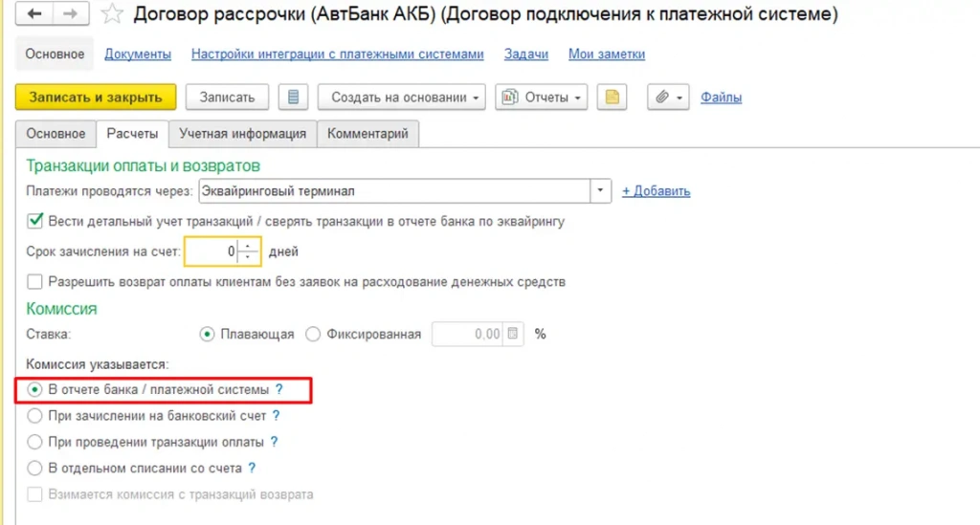Open Мои заметки navigation link
The height and width of the screenshot is (525, 980).
pyautogui.click(x=606, y=55)
